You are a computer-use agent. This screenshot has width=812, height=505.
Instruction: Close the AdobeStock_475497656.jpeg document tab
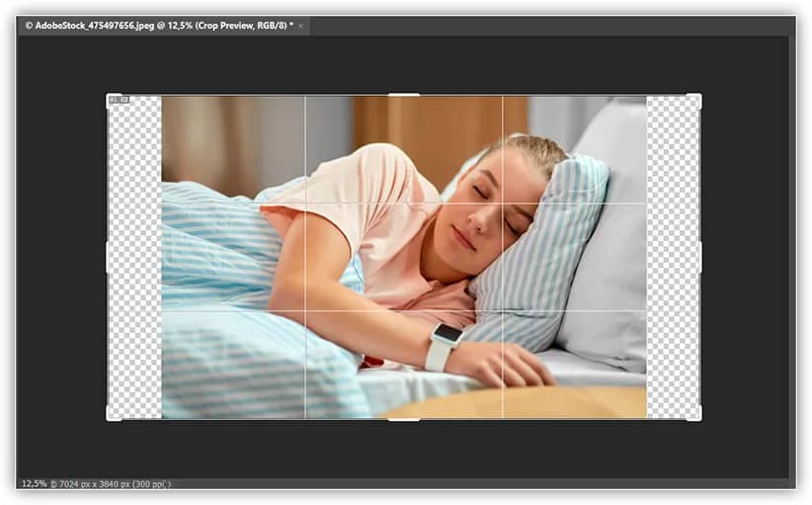[x=300, y=26]
